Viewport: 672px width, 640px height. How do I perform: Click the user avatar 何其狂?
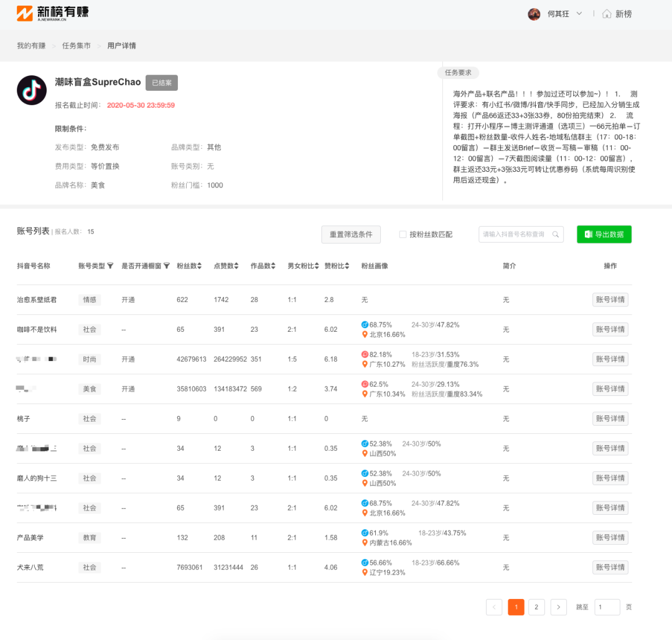tap(534, 14)
